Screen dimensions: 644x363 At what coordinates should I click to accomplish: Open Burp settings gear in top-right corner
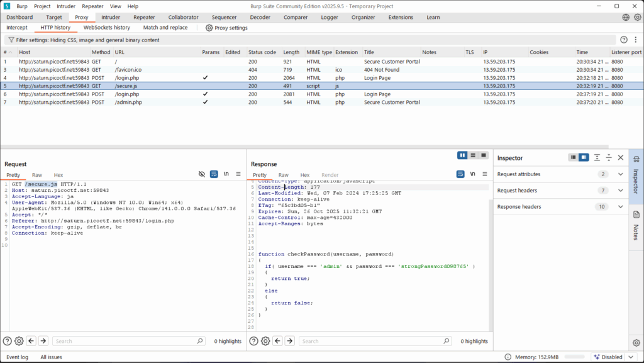pyautogui.click(x=636, y=18)
